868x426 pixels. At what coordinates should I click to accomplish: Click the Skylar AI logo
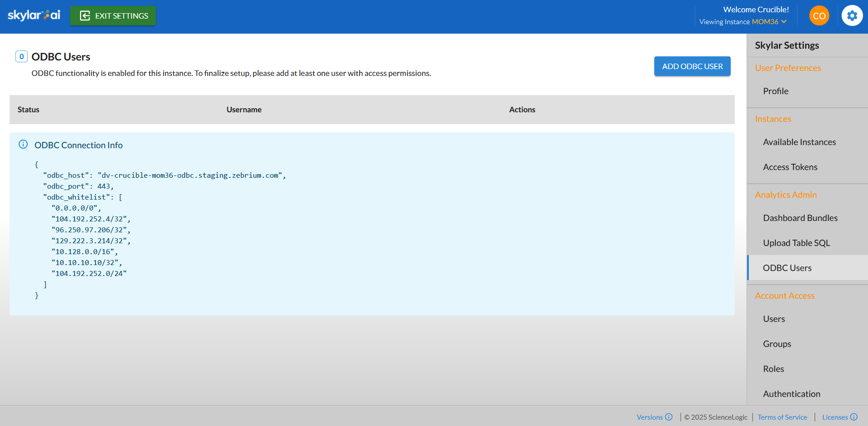[33, 15]
